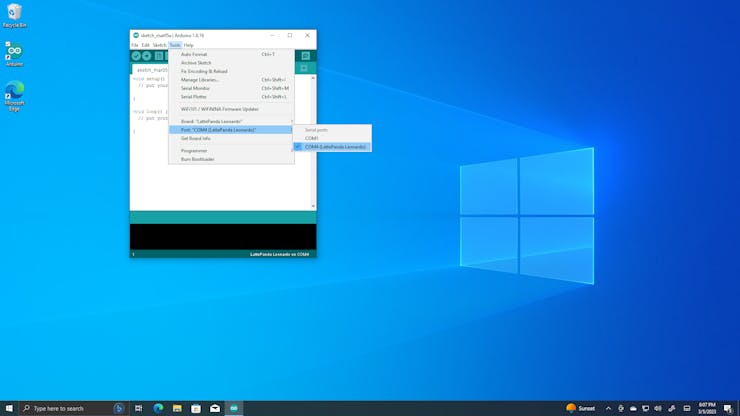
Task: Show hidden system tray icons chevron
Action: click(608, 408)
